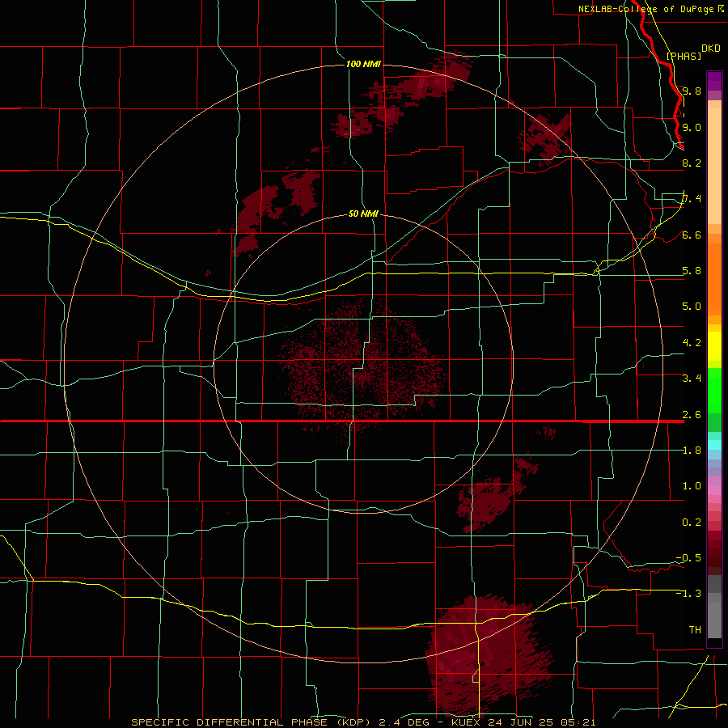
Task: Click the 50 NMI range ring label
Action: pos(363,214)
